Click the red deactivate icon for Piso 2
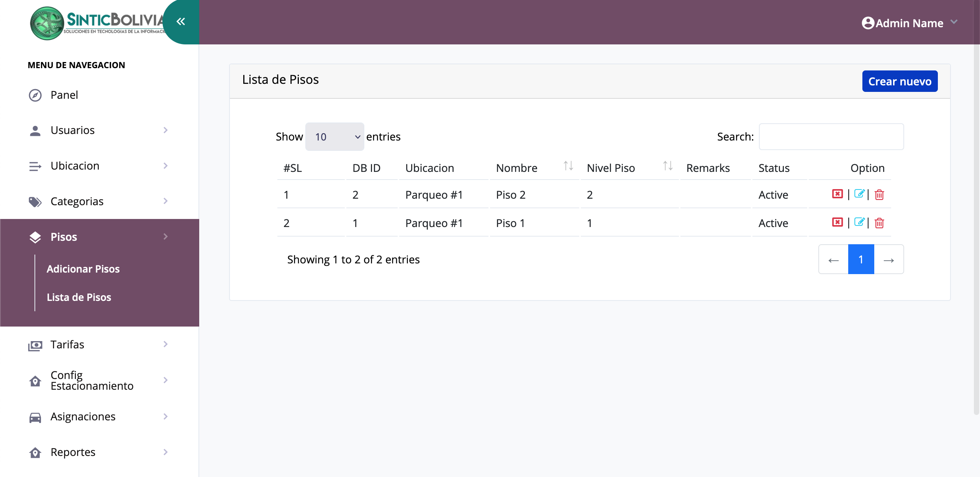 [837, 194]
